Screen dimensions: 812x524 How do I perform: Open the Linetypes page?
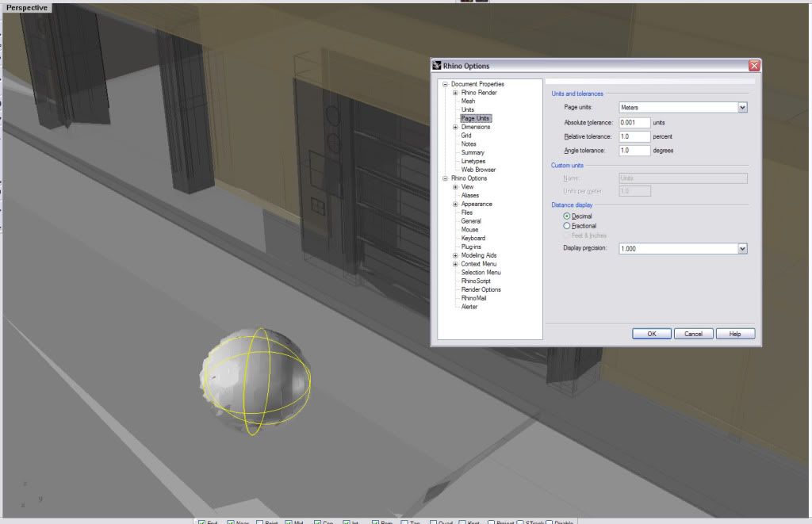[473, 161]
